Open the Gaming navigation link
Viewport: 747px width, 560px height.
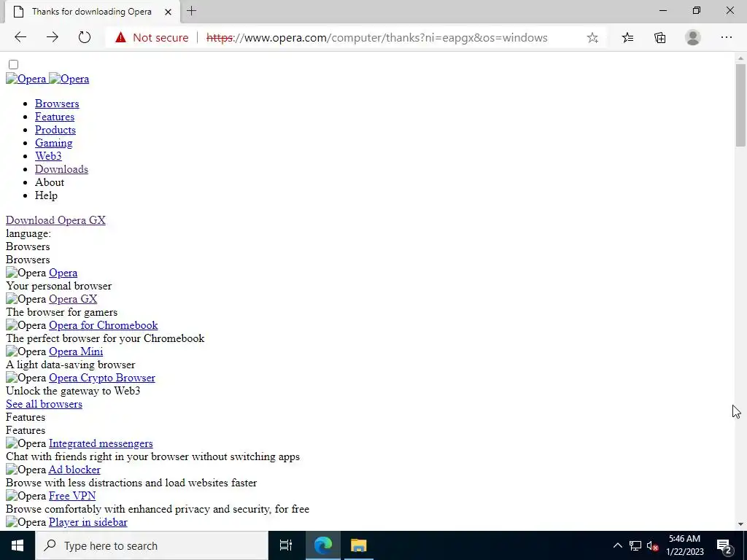point(54,143)
